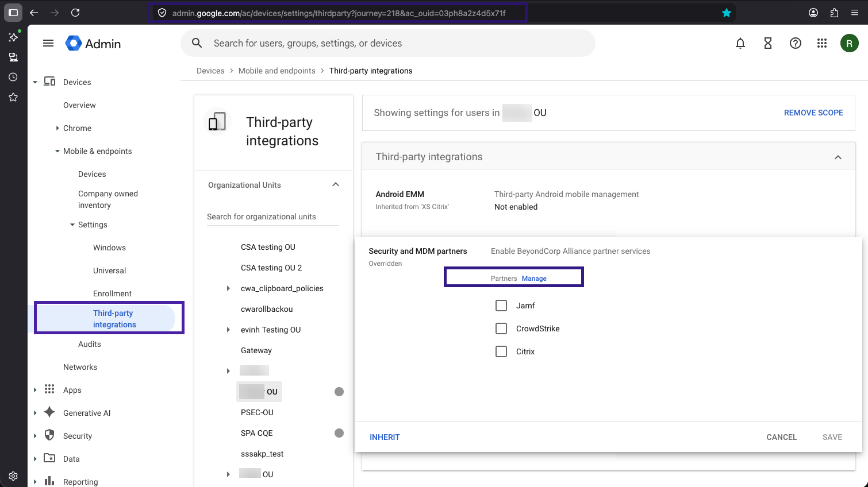Open the Android EMM setting row

click(609, 200)
